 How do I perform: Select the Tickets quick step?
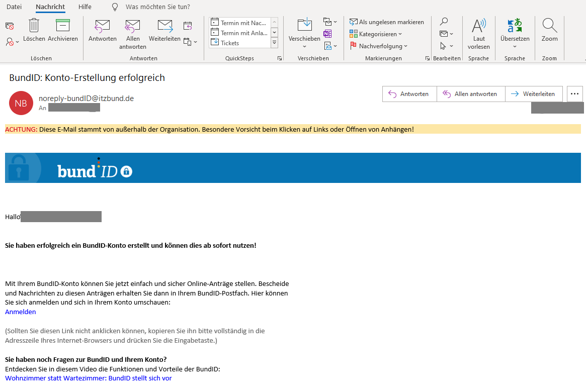[239, 43]
